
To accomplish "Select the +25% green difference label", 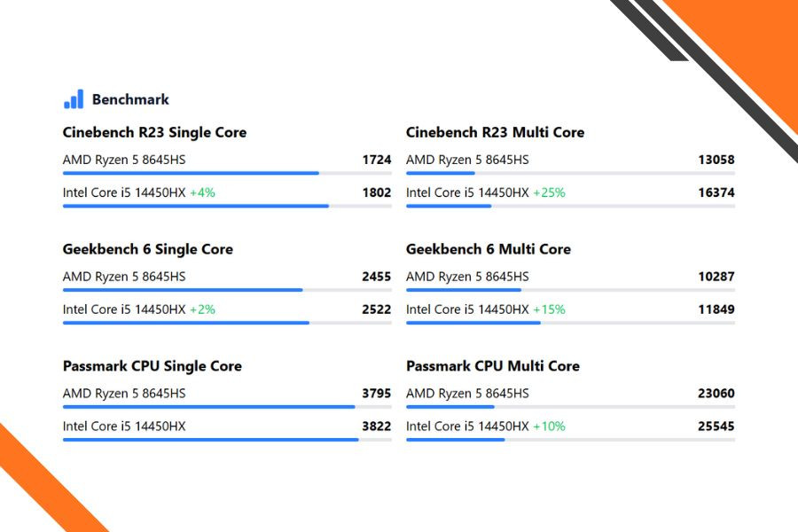I will coord(549,192).
